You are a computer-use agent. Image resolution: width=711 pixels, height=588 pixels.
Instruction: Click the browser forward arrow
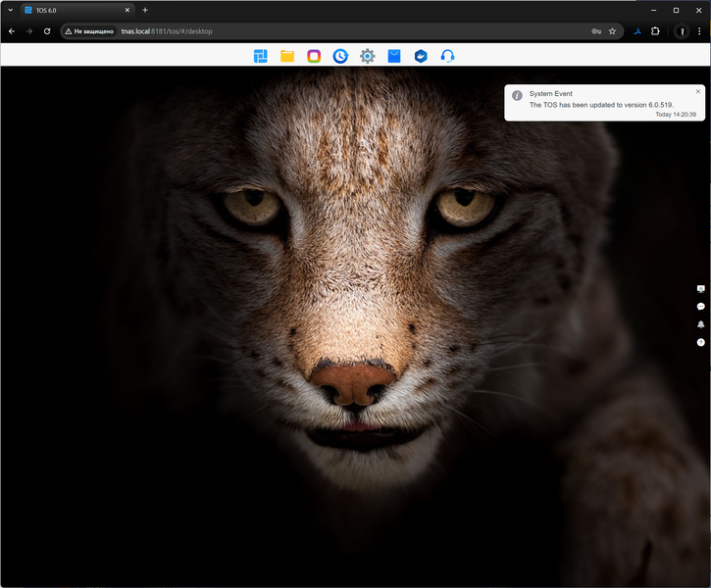[29, 31]
